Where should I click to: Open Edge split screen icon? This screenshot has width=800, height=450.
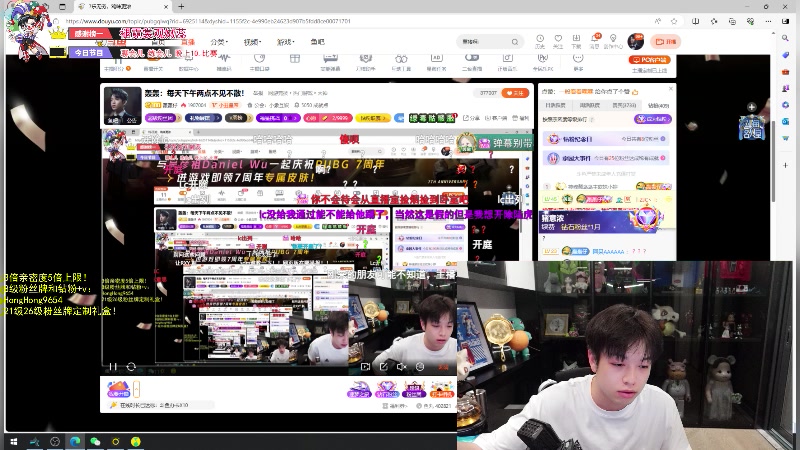695,21
